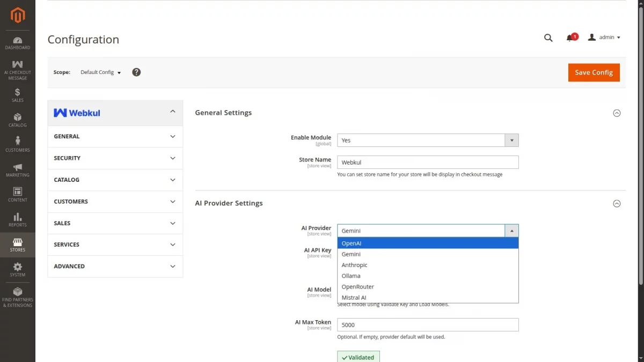Expand the CUSTOMERS configuration section
The height and width of the screenshot is (362, 644).
click(x=115, y=202)
